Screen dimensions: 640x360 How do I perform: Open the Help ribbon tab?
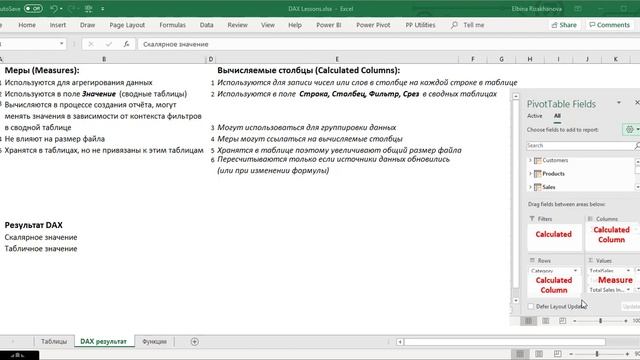(295, 25)
